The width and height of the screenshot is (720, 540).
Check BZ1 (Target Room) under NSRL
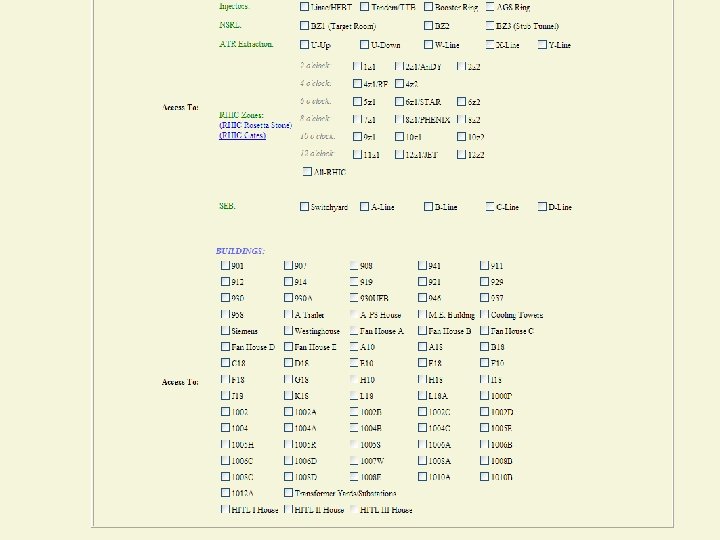click(304, 25)
